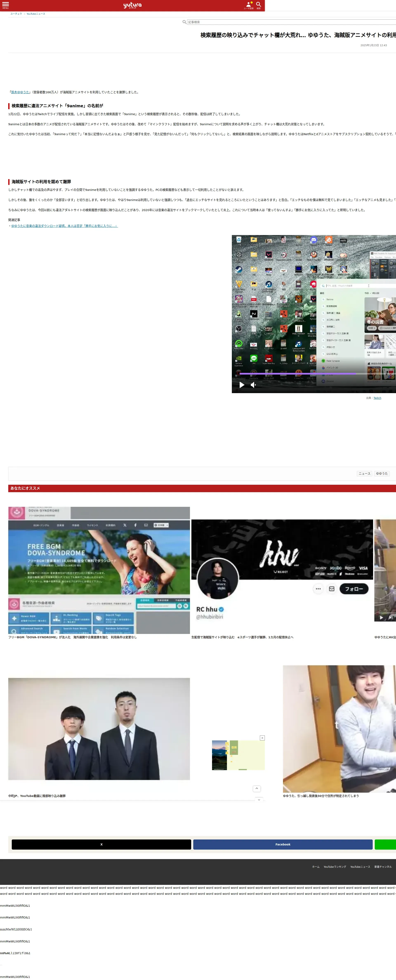396x980 pixels.
Task: Select the ニュース tag button
Action: [x=364, y=474]
